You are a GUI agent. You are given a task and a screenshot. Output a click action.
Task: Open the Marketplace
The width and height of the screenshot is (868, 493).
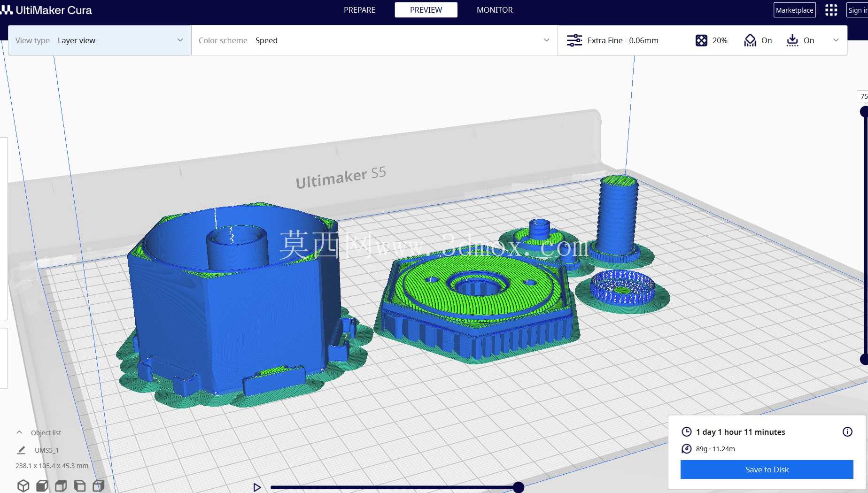[794, 10]
